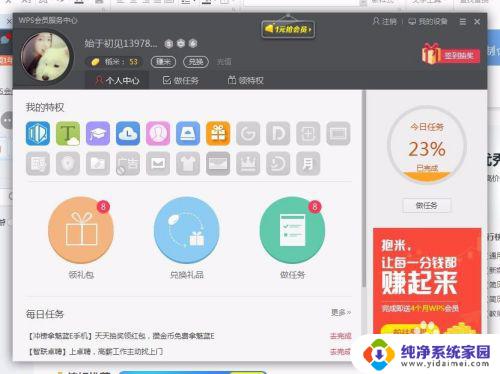Click the gray crown privilege icon
The width and height of the screenshot is (500, 374).
pyautogui.click(x=248, y=163)
